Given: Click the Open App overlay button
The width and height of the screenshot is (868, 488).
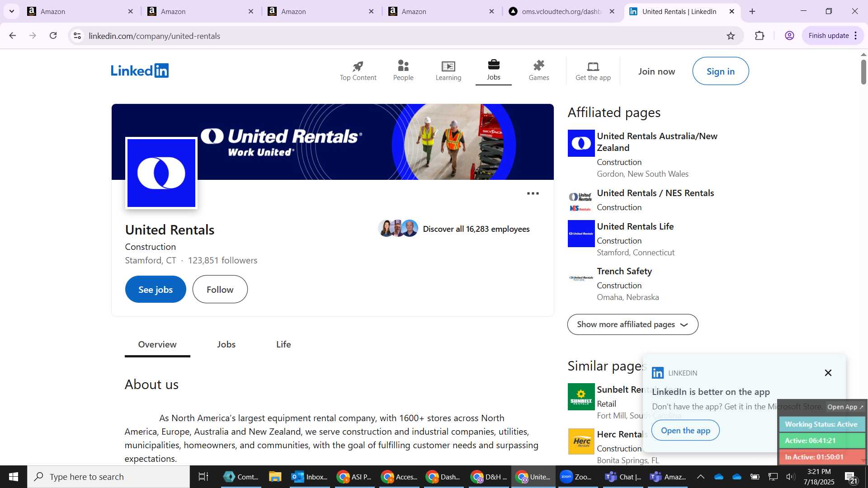Looking at the screenshot, I should pyautogui.click(x=845, y=407).
